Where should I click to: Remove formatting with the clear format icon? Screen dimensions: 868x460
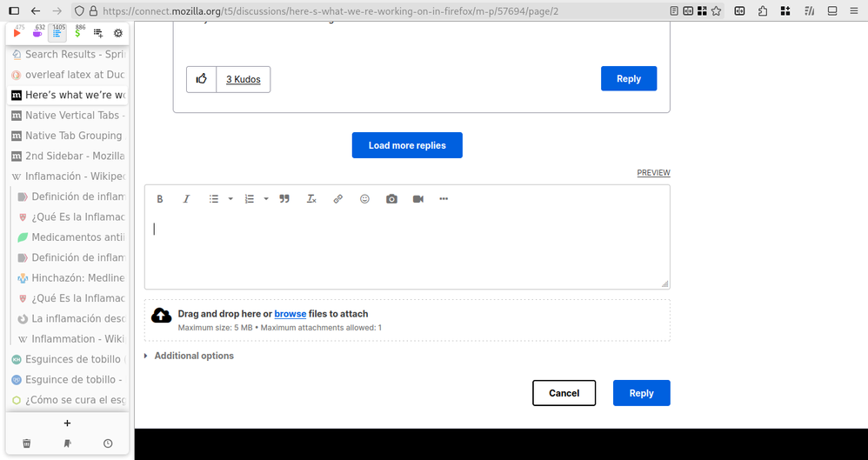(x=311, y=199)
